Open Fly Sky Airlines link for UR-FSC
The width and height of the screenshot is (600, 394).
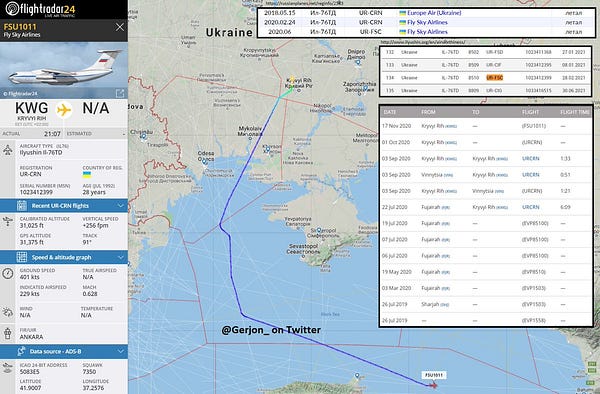click(x=427, y=32)
